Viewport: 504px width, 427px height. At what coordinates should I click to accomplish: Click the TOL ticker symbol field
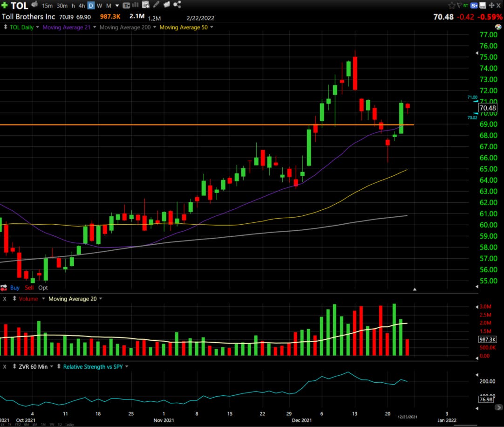[x=19, y=6]
